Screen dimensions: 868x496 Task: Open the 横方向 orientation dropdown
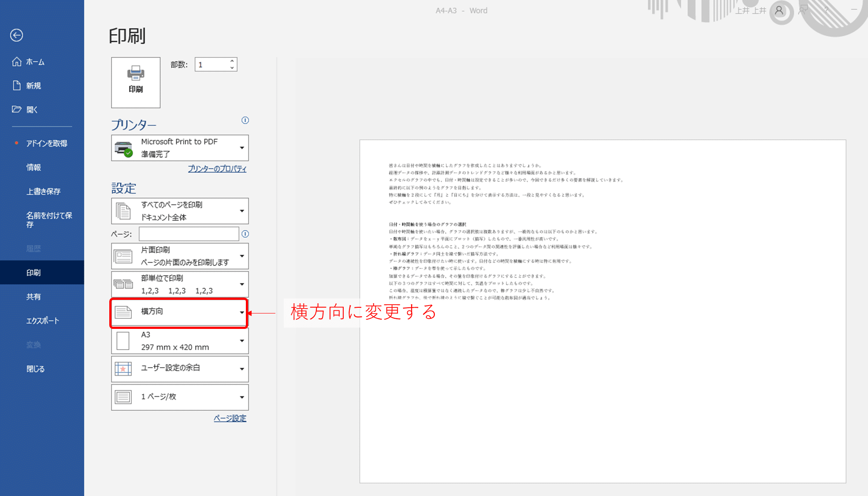241,312
